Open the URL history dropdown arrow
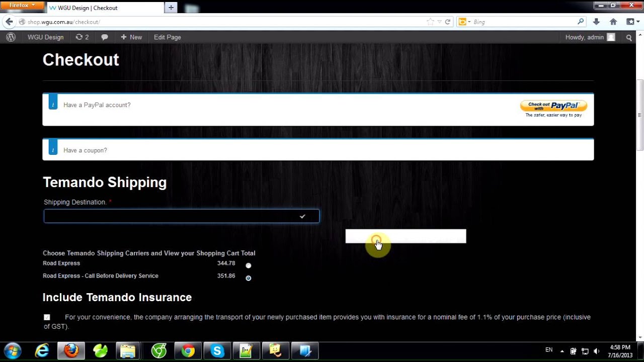 439,22
